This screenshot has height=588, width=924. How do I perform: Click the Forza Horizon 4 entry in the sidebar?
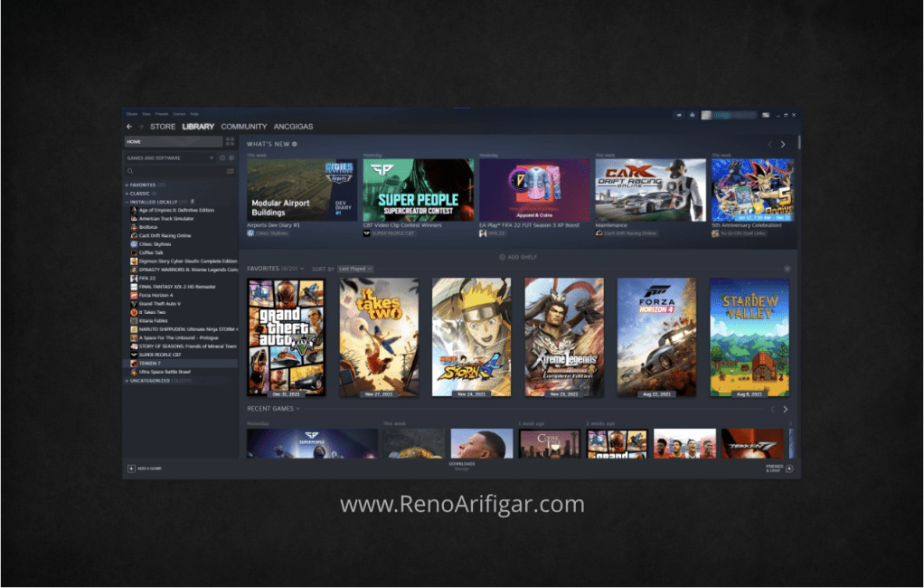coord(163,295)
